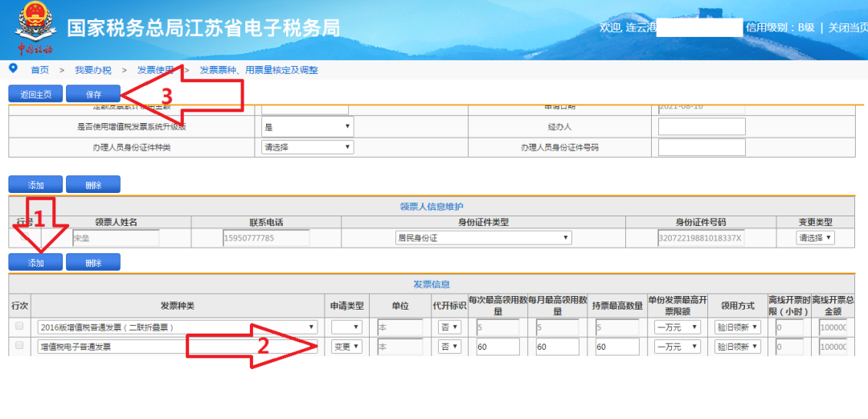Open 发票种类 dropdown for 2016版增值税普通发票

tap(178, 327)
